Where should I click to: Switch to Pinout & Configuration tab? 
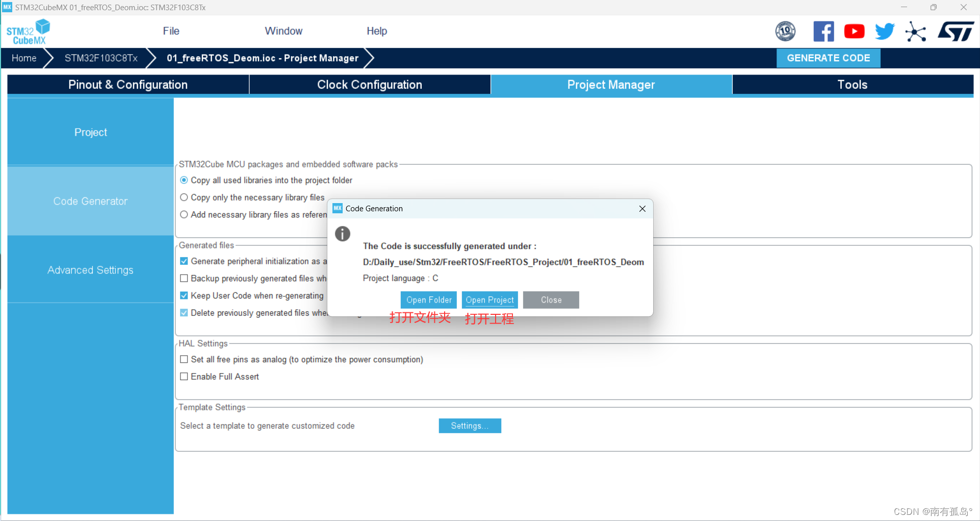tap(128, 85)
